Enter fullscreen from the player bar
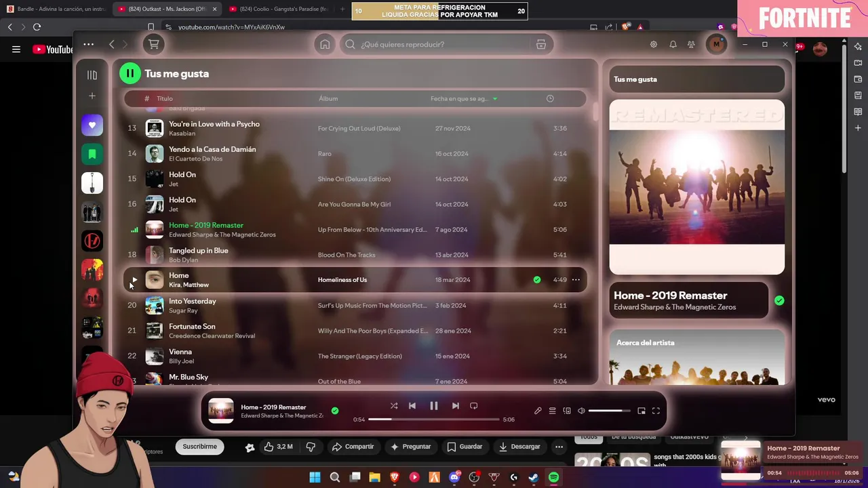Image resolution: width=868 pixels, height=488 pixels. pos(656,411)
